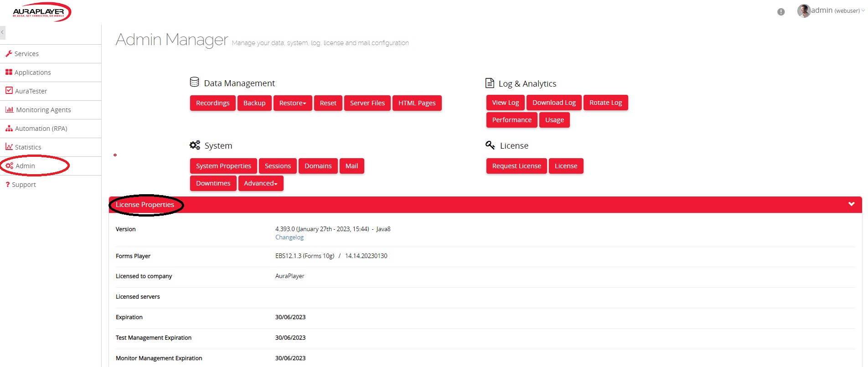Open AuraTester from the sidebar

(x=31, y=91)
